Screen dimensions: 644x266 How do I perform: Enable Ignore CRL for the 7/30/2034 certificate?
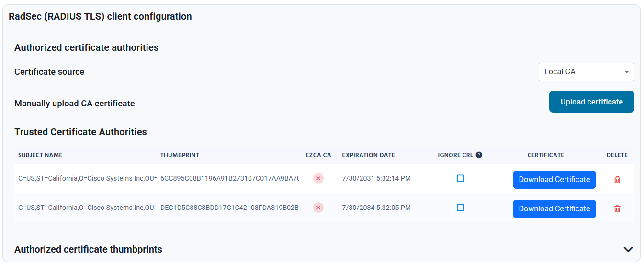[461, 208]
